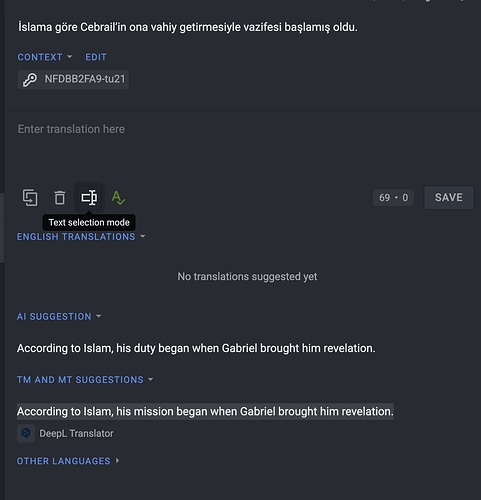Click the Turkish source string text
Image resolution: width=481 pixels, height=500 pixels.
[188, 27]
